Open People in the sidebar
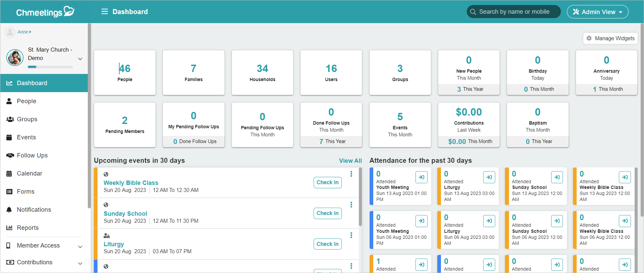The height and width of the screenshot is (273, 644). pyautogui.click(x=44, y=101)
